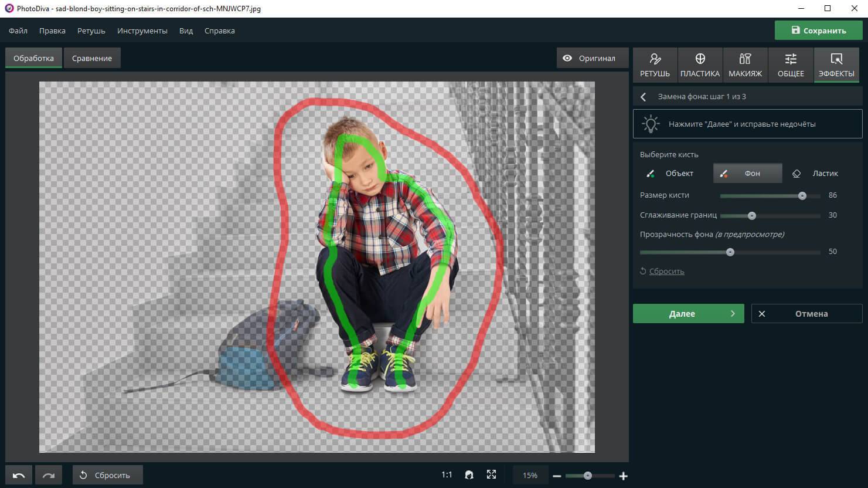The height and width of the screenshot is (488, 868).
Task: Click the fit-to-screen icon
Action: coord(491,475)
